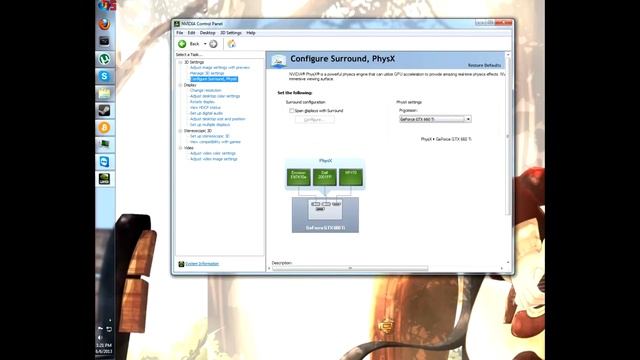Open the TeamViewer taskbar icon
This screenshot has height=360, width=640.
click(x=104, y=162)
